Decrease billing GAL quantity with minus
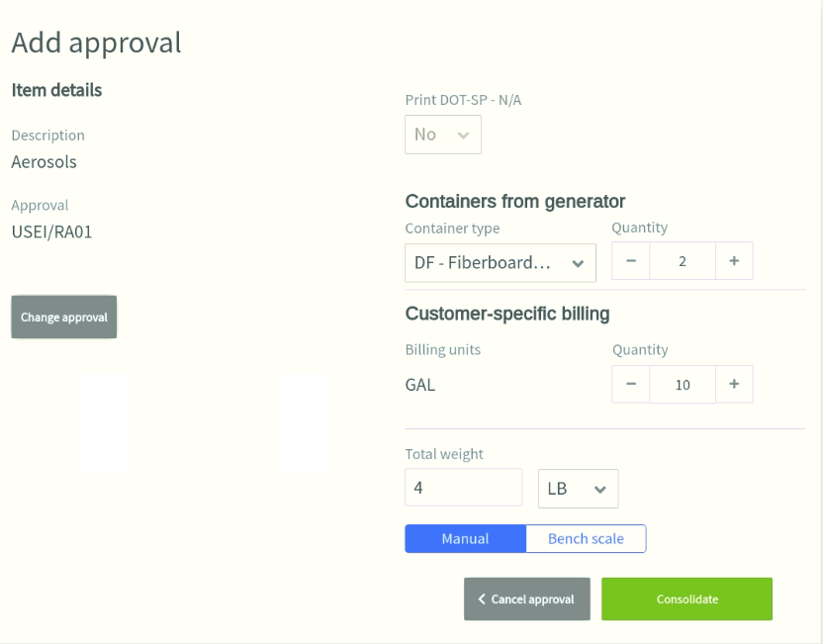Image resolution: width=823 pixels, height=644 pixels. (631, 384)
